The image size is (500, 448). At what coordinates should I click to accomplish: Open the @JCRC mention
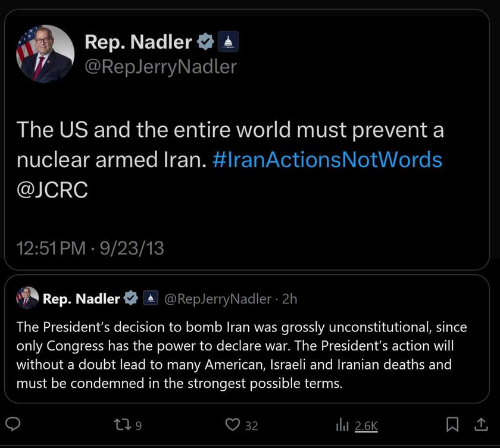point(52,190)
